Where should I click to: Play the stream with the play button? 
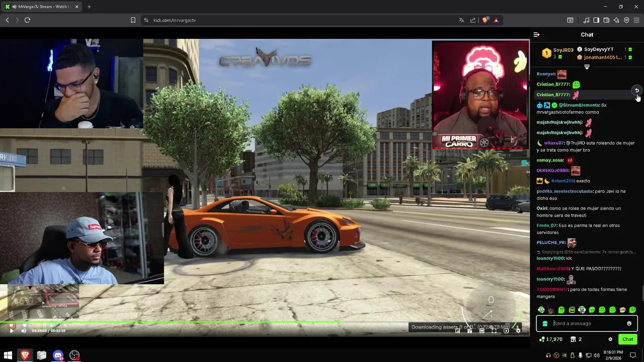[12, 331]
